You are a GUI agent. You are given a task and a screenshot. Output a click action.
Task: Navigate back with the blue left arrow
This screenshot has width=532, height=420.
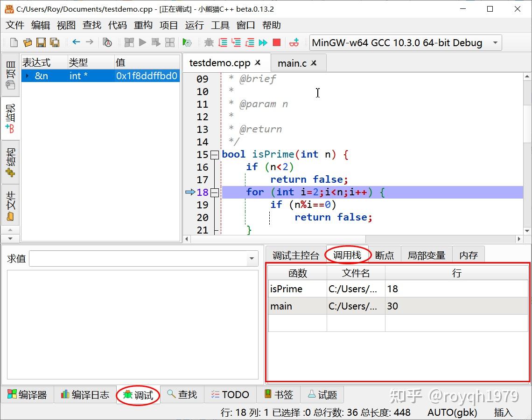[76, 42]
